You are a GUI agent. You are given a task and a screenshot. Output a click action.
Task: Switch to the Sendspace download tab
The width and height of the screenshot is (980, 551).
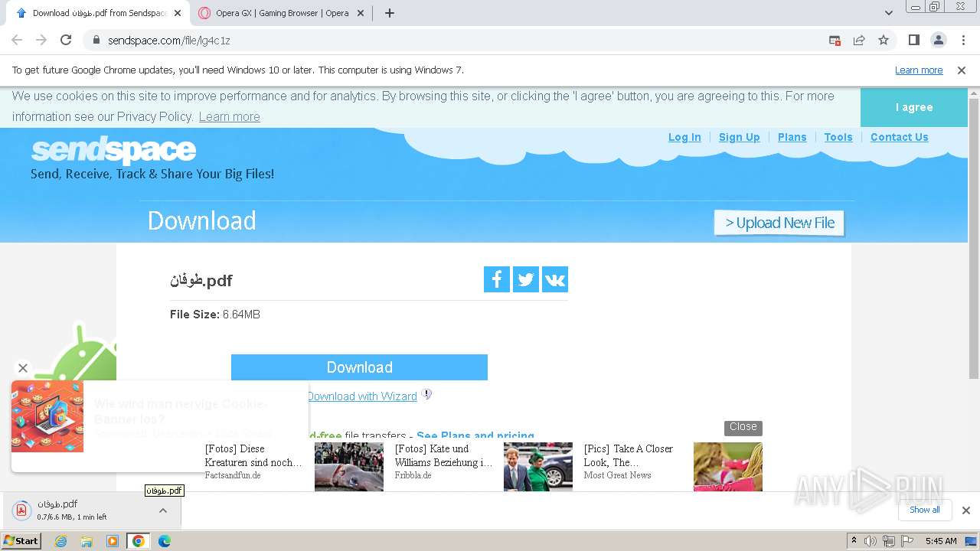98,13
